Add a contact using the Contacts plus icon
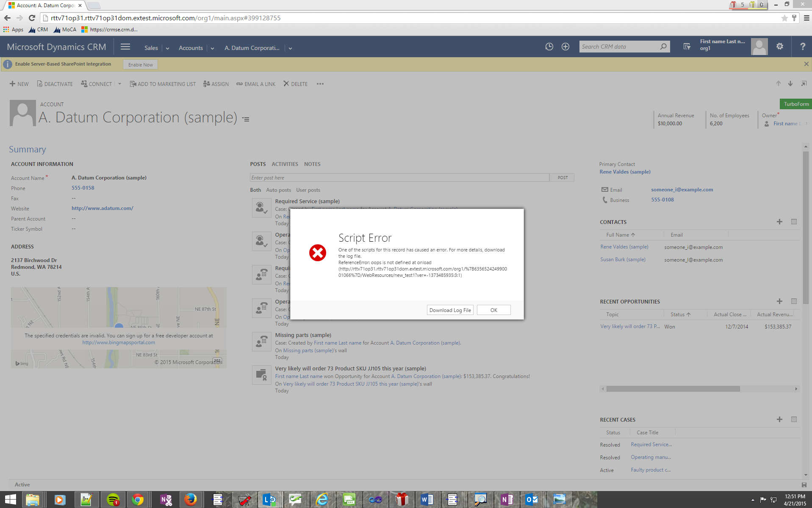The height and width of the screenshot is (508, 812). tap(779, 221)
